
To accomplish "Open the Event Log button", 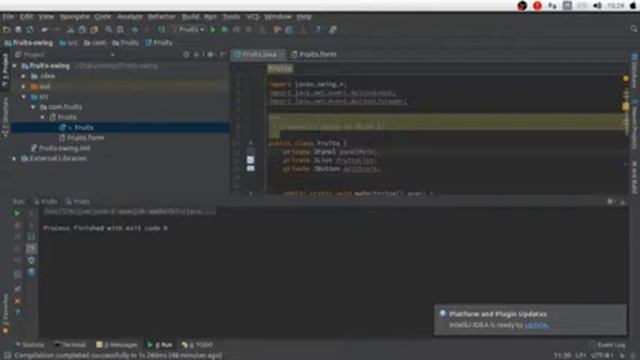I will click(607, 345).
